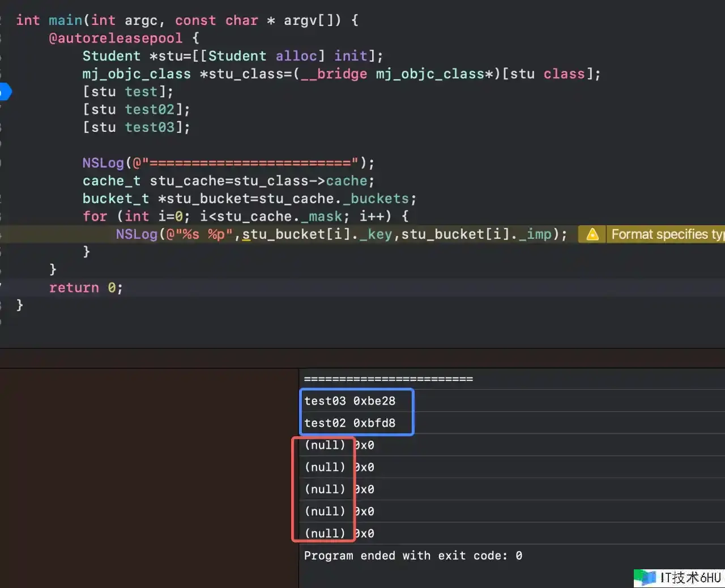Click the test03 0xbe28 console output
Image resolution: width=725 pixels, height=588 pixels.
click(x=349, y=401)
